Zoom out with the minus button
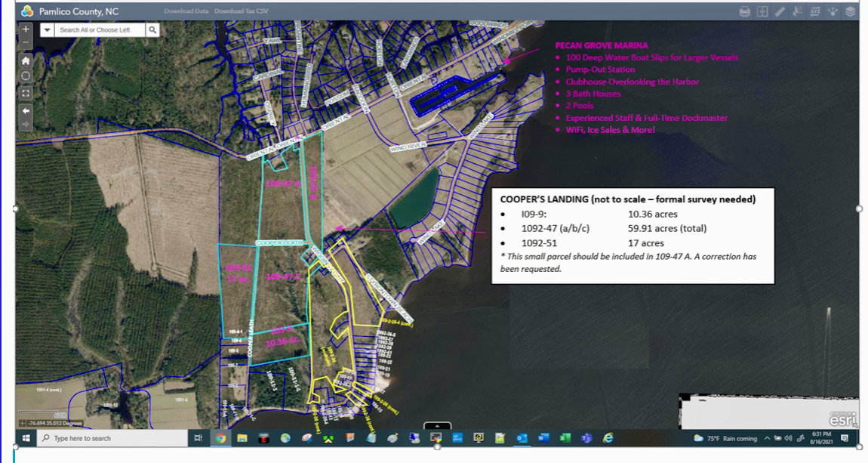This screenshot has height=463, width=868. pos(26,43)
